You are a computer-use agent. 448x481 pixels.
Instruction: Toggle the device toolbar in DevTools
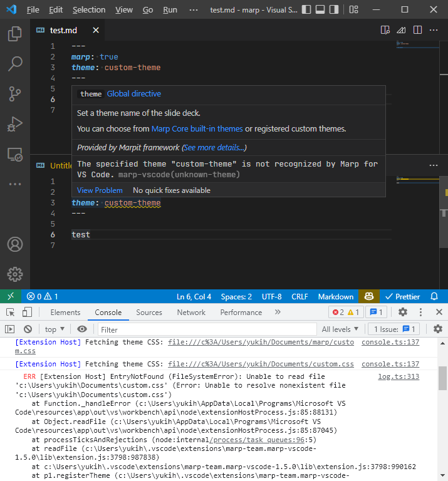coord(27,313)
